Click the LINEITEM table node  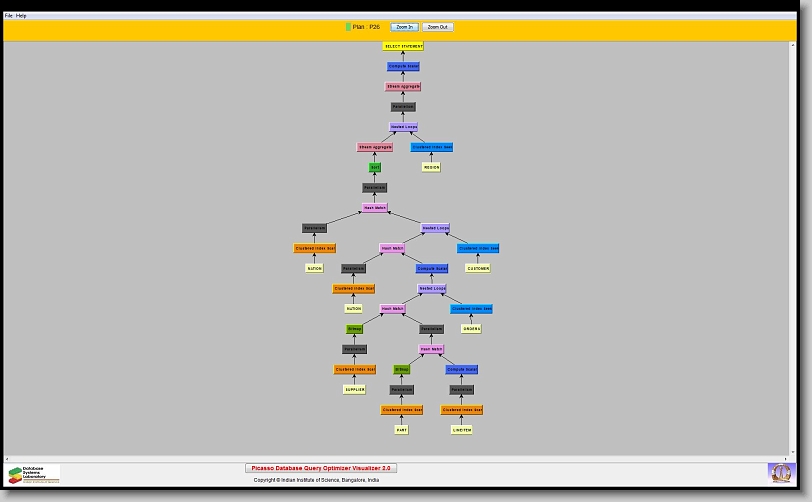461,430
